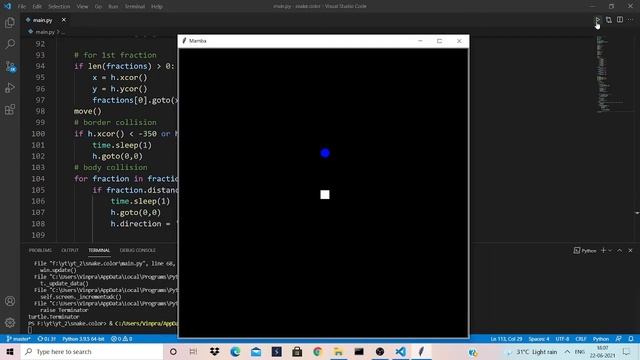640x360 pixels.
Task: Maximize the panel with up chevron
Action: pos(620,250)
